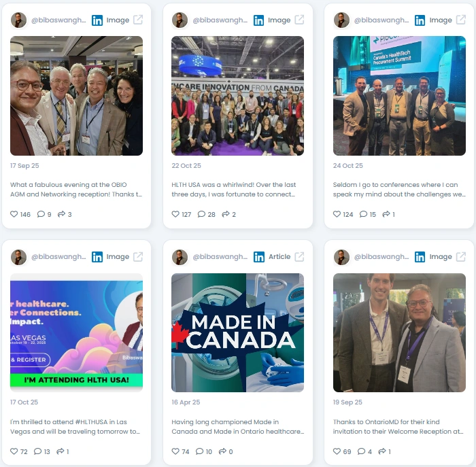Click heart icon with 146 likes
The height and width of the screenshot is (467, 476).
click(14, 214)
